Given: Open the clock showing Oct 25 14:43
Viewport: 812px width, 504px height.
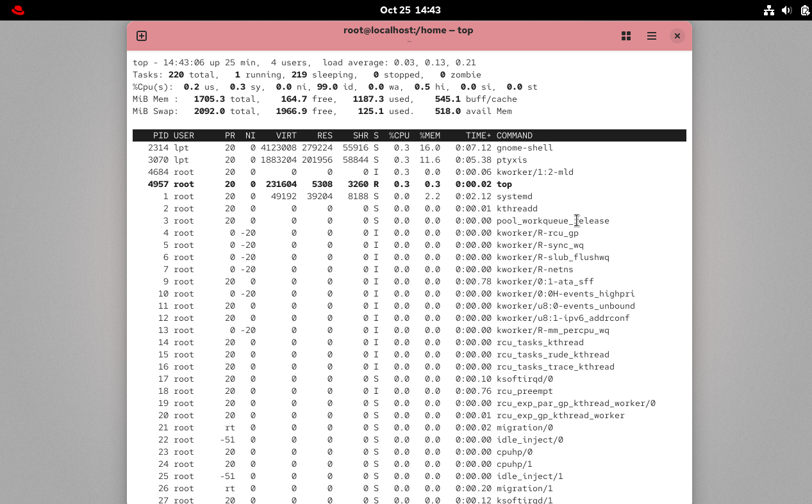Looking at the screenshot, I should 410,10.
